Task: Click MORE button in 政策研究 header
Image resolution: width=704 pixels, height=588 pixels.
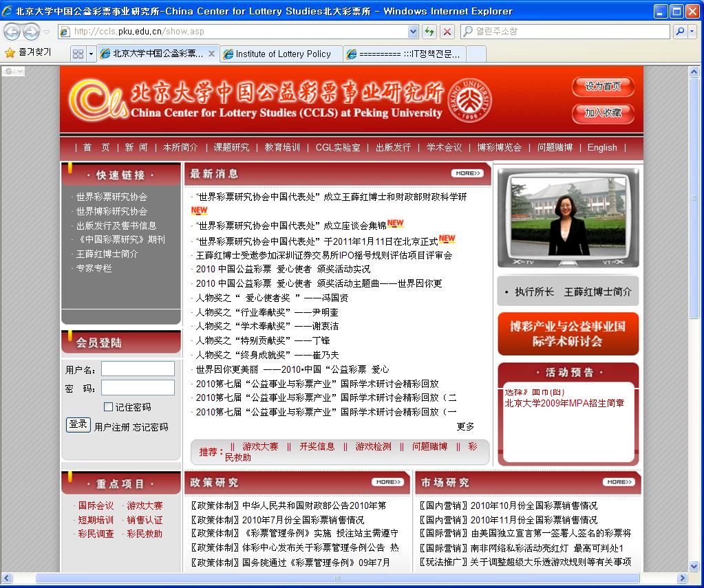Action: (388, 481)
